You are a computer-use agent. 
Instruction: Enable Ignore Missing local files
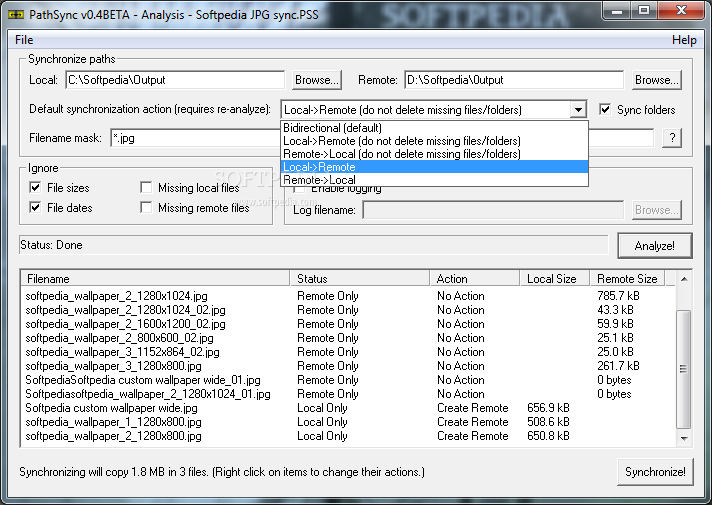tap(146, 188)
